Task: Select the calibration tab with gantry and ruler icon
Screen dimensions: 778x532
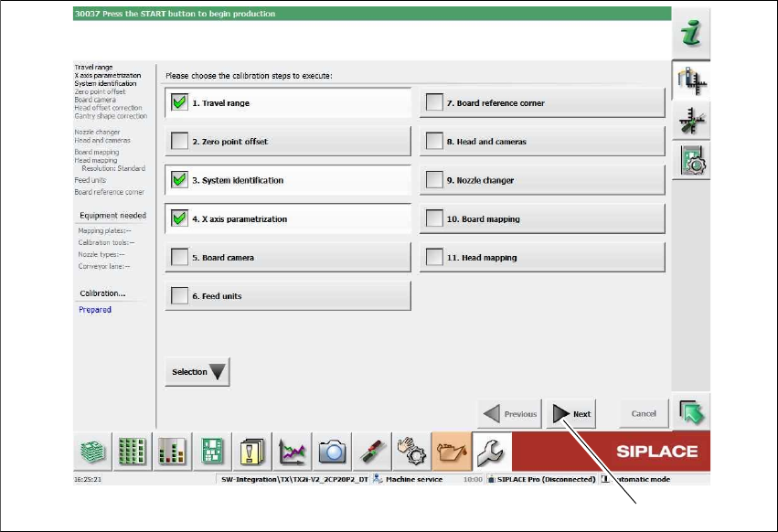Action: point(690,80)
